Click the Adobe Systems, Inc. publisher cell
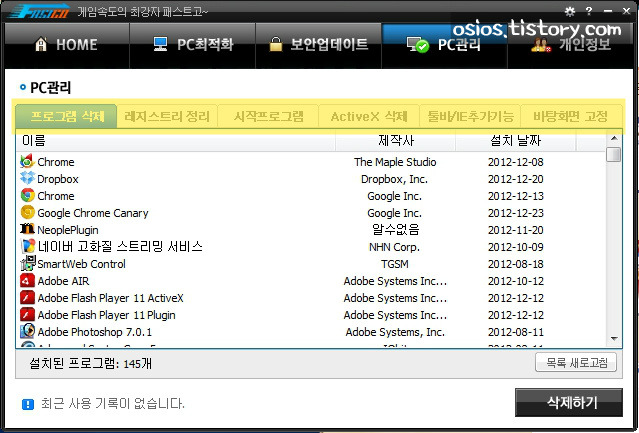 [395, 332]
